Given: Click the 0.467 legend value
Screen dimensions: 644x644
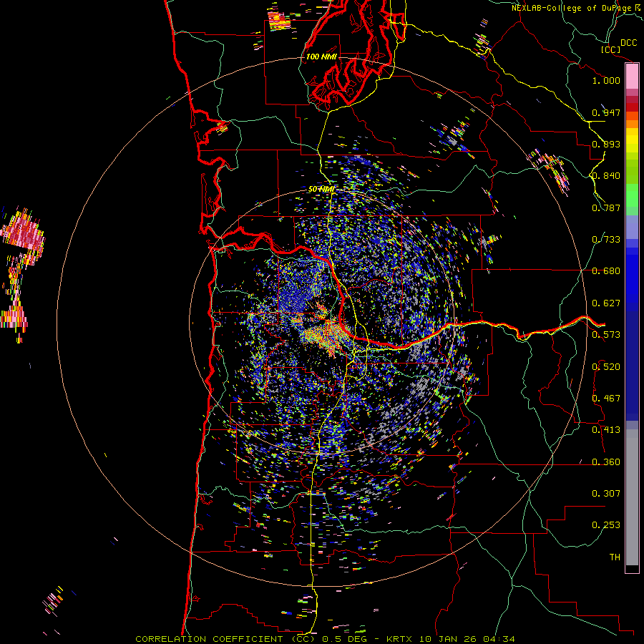Looking at the screenshot, I should [606, 399].
